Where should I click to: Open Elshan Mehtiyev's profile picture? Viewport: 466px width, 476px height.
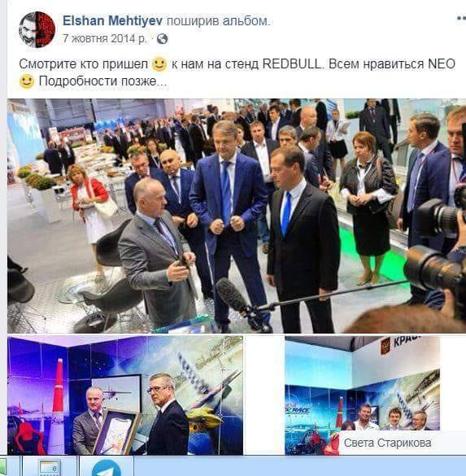coord(37,29)
